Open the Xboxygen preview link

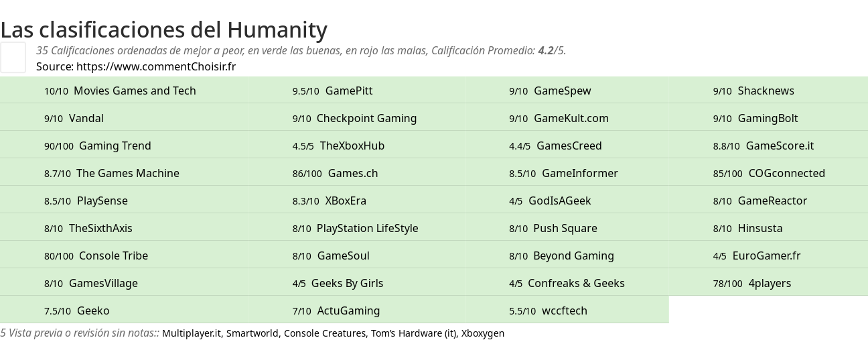[483, 333]
